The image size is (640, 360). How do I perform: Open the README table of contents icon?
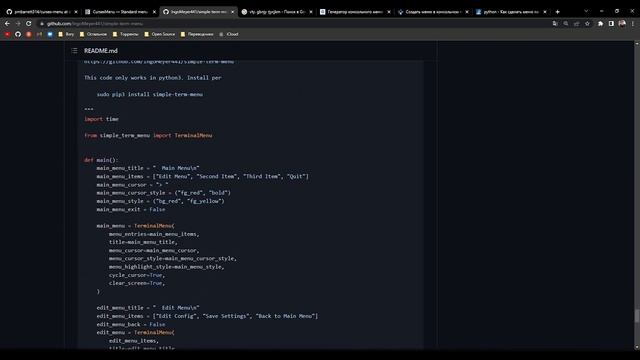(x=74, y=51)
